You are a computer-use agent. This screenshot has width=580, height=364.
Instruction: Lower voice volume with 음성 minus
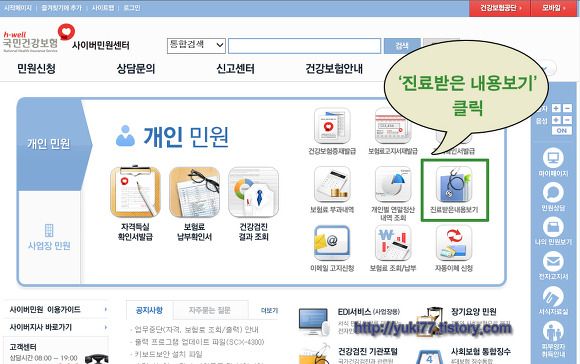tap(567, 120)
